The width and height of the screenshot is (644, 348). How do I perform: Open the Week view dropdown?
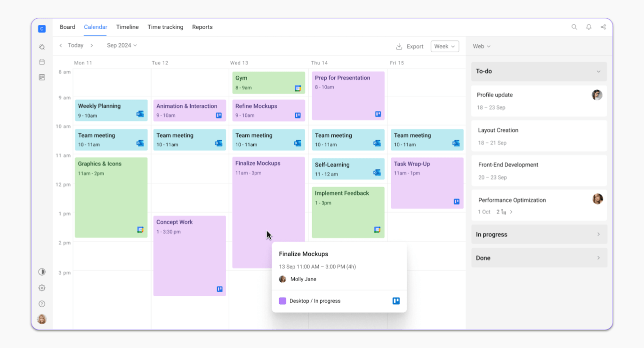coord(444,46)
